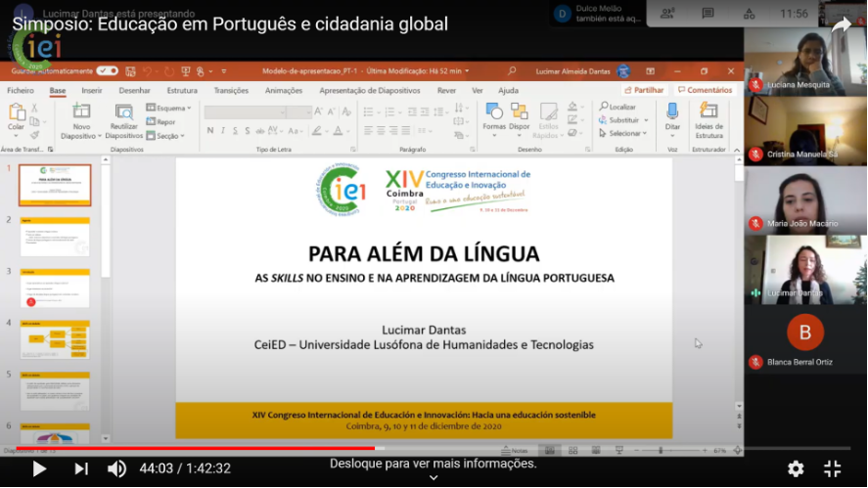Toggle underline S formatting
This screenshot has height=488, width=868.
[235, 131]
